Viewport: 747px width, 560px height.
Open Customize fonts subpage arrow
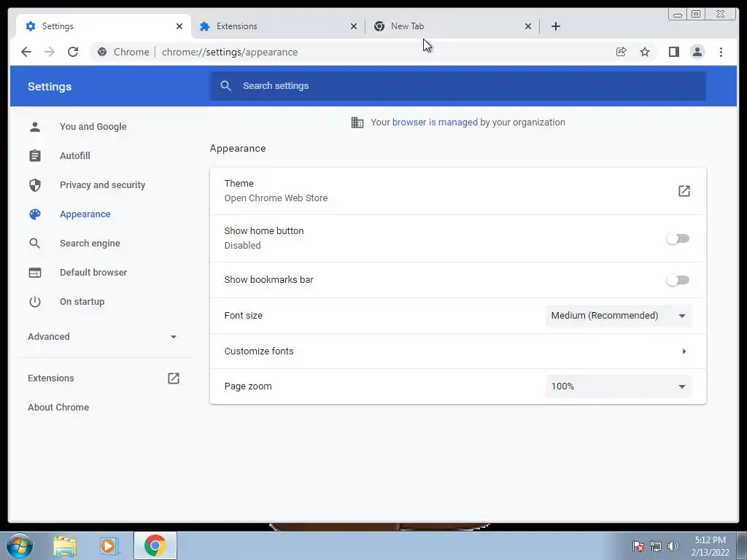pyautogui.click(x=684, y=351)
